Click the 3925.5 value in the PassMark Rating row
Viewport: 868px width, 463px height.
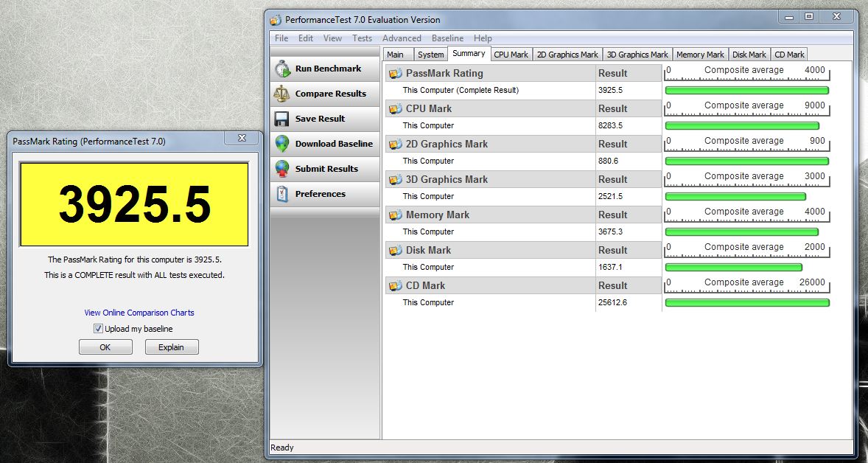tap(610, 90)
